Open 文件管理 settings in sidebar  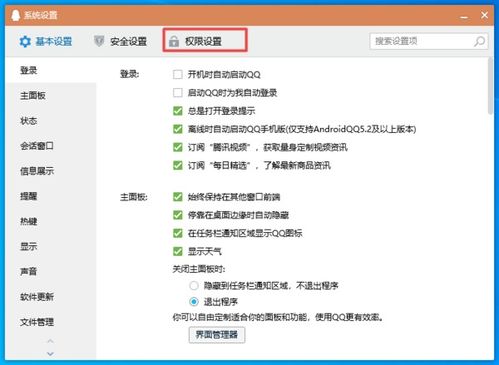pyautogui.click(x=51, y=322)
